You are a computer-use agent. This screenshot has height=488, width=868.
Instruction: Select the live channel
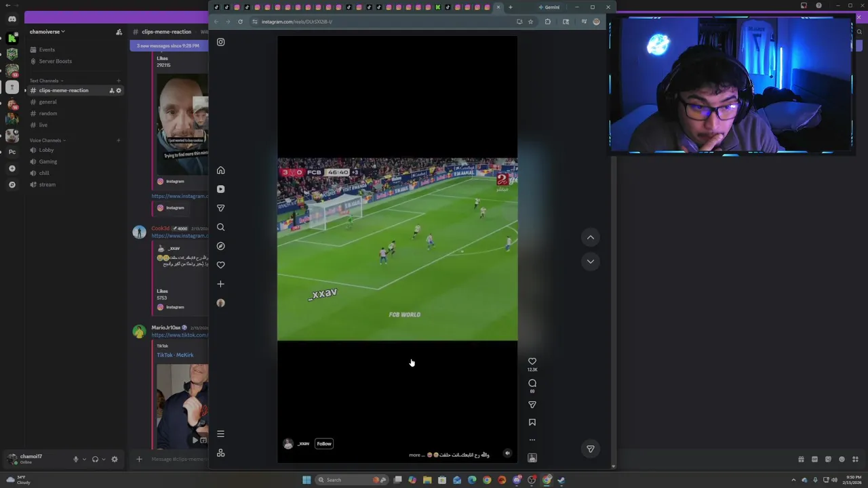coord(75,125)
